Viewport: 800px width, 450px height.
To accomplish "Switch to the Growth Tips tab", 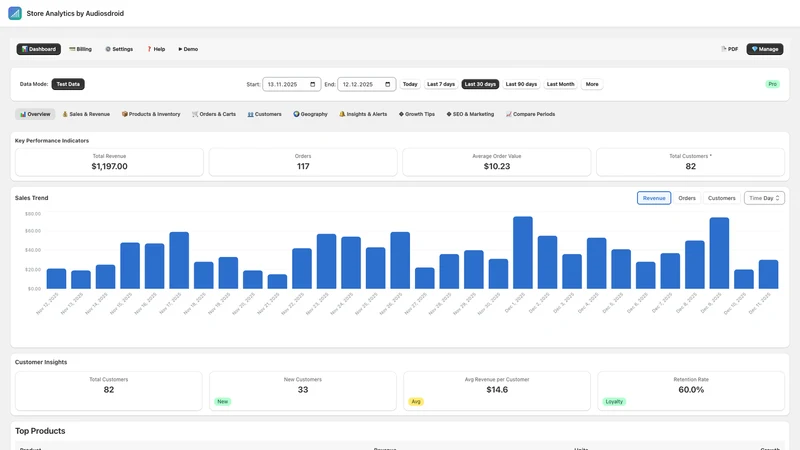I will [x=417, y=114].
